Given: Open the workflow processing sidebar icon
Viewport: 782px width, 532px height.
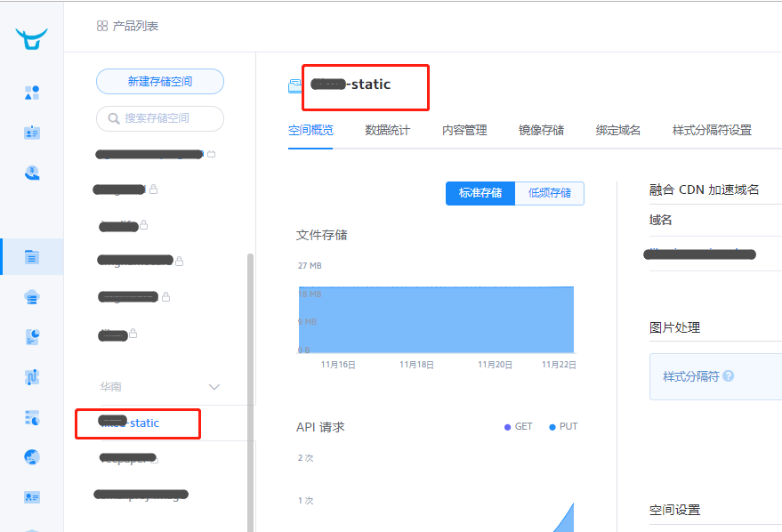Looking at the screenshot, I should (31, 376).
